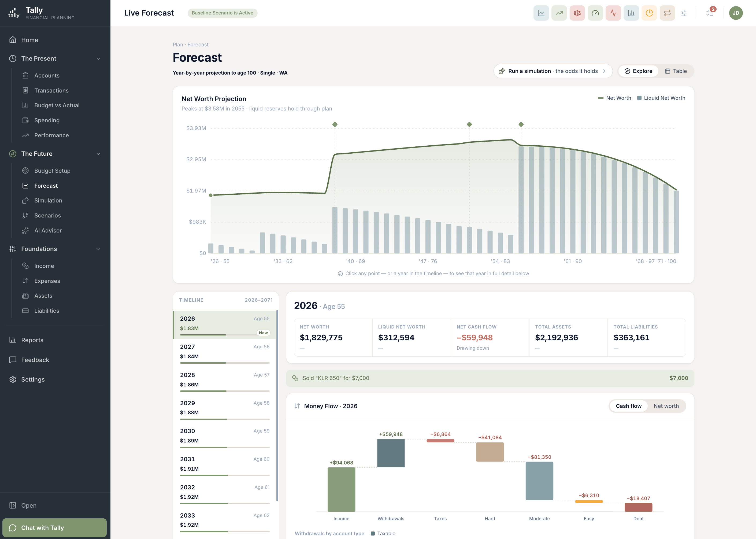
Task: Select 2031 in the timeline
Action: point(225,465)
